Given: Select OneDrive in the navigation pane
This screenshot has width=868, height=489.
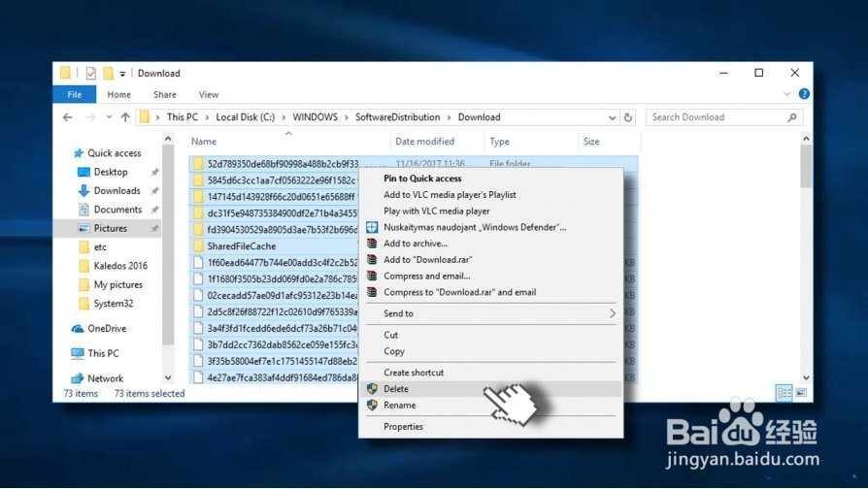Looking at the screenshot, I should click(x=106, y=329).
